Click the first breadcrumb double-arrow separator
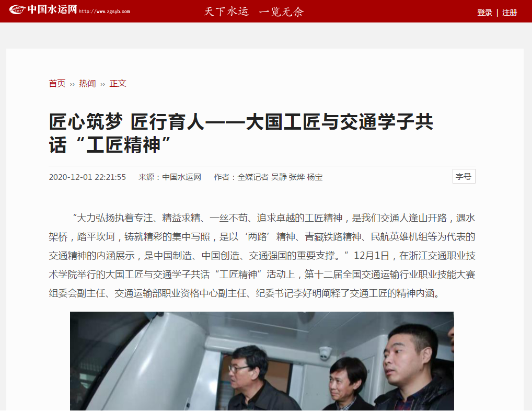The height and width of the screenshot is (411, 532). (x=72, y=84)
